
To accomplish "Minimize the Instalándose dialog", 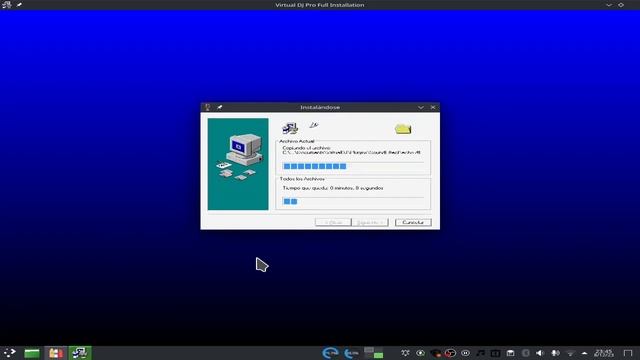I will pyautogui.click(x=421, y=107).
